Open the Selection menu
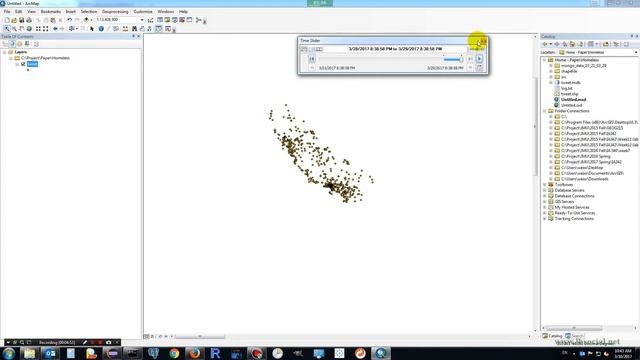Image resolution: width=640 pixels, height=360 pixels. 89,11
